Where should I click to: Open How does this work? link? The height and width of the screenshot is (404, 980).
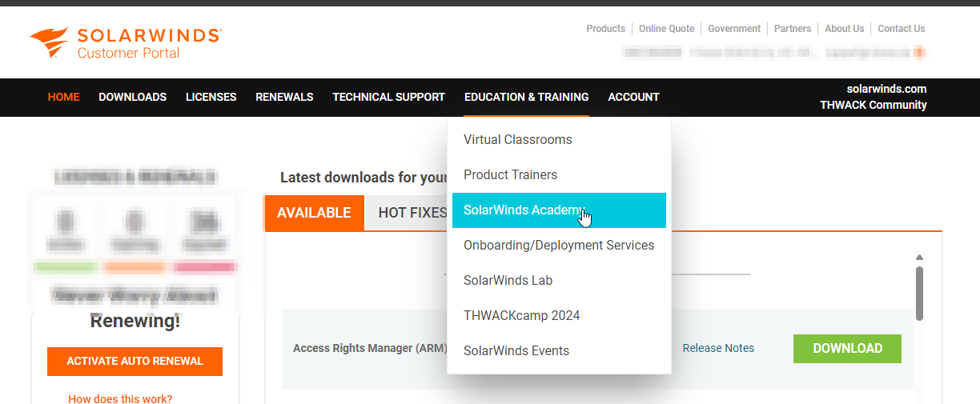tap(120, 398)
